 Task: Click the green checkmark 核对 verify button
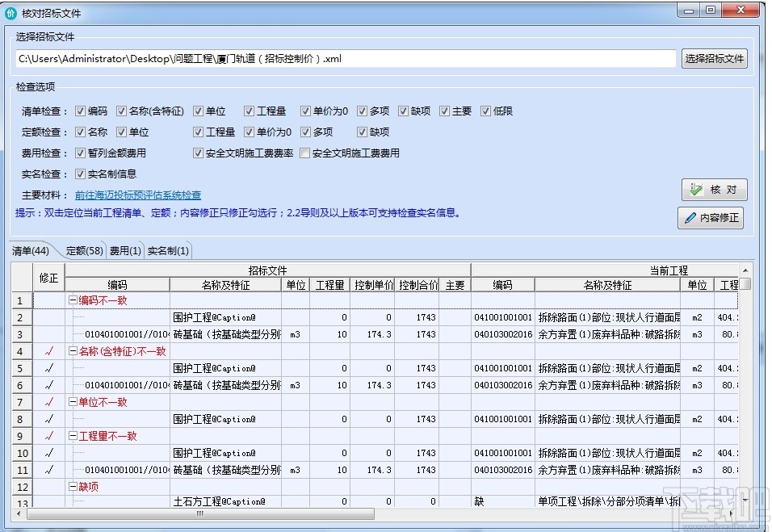[x=715, y=189]
